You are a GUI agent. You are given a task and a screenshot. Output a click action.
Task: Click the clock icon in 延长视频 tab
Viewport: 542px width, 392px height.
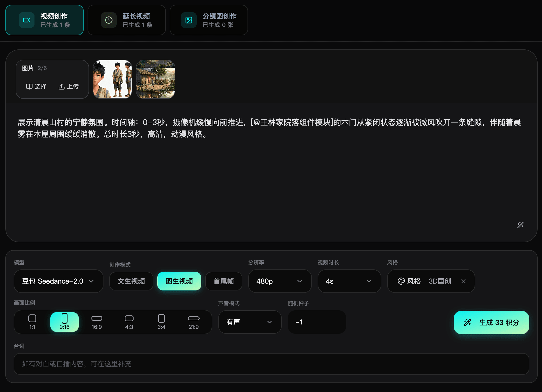[x=109, y=20]
